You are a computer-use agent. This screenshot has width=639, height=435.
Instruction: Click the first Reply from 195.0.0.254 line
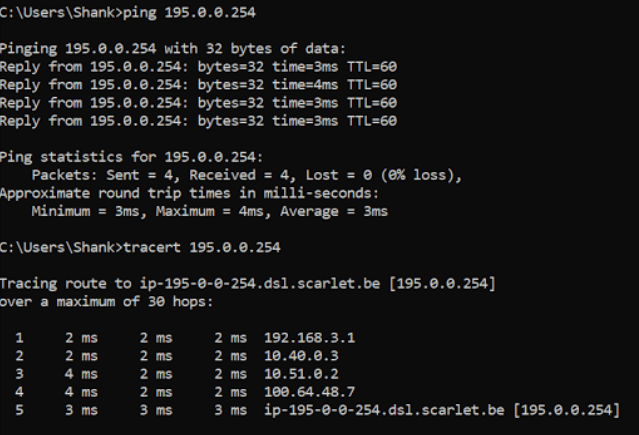[198, 66]
